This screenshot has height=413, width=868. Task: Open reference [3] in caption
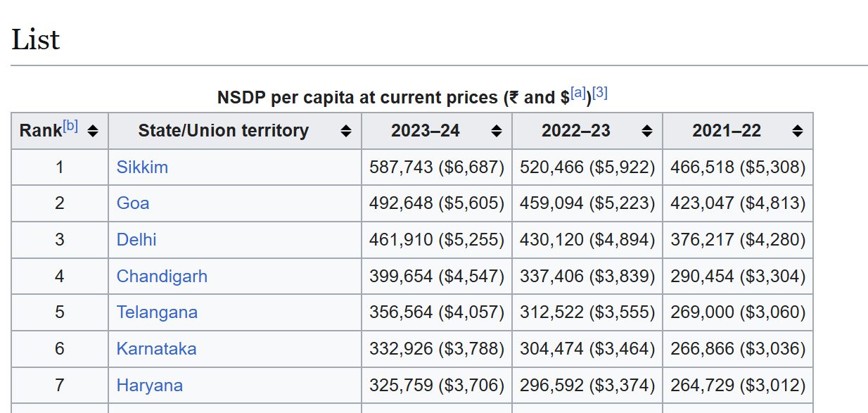pos(600,92)
